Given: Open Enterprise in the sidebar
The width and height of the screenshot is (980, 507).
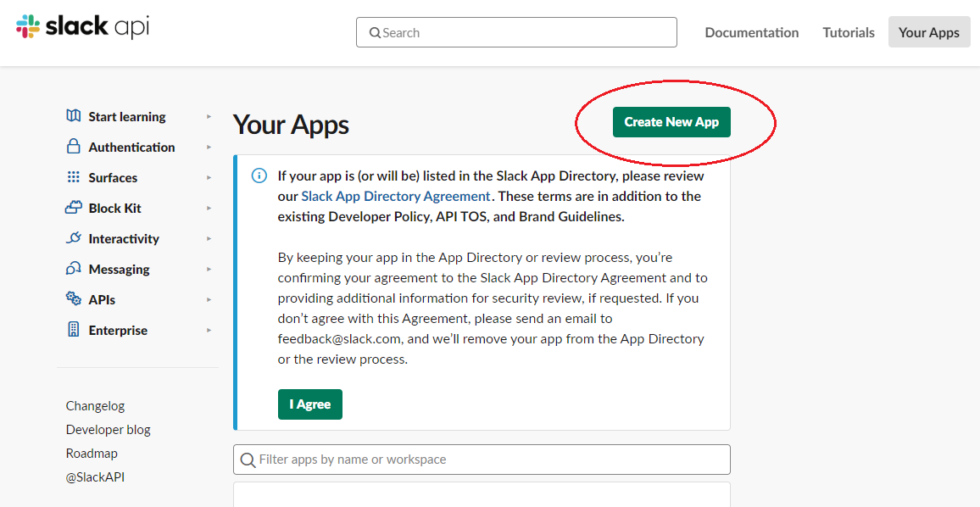Looking at the screenshot, I should click(x=118, y=330).
